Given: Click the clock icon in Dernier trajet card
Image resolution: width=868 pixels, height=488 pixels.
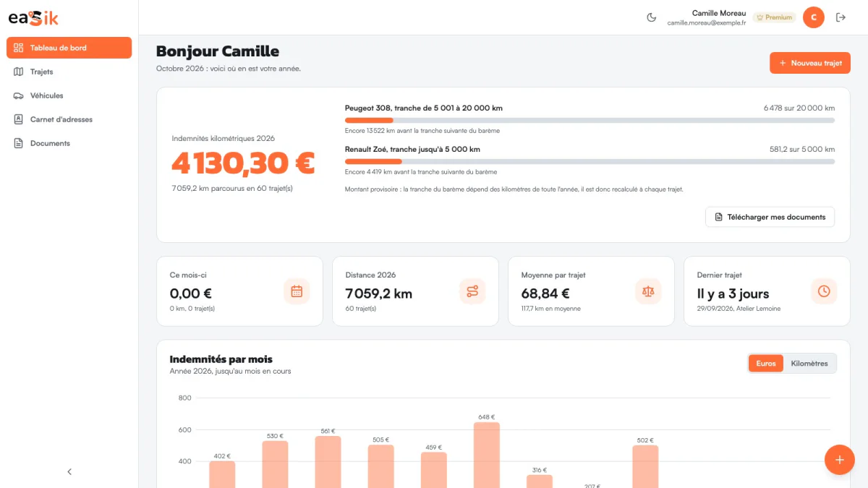Looking at the screenshot, I should click(824, 291).
